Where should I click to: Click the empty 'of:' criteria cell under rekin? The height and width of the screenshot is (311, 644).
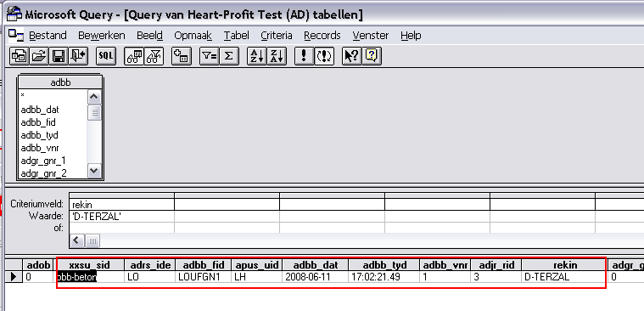click(121, 228)
